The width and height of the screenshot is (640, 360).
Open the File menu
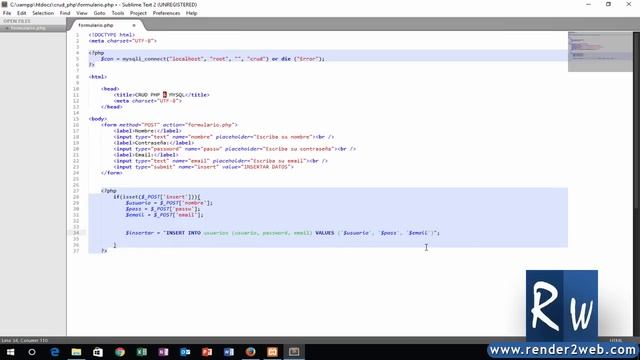[7, 13]
